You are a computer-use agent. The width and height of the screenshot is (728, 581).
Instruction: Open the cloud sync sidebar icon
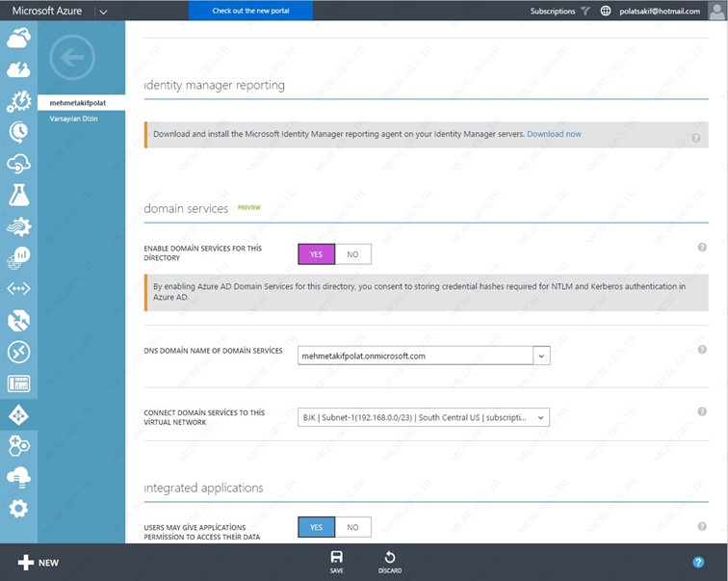coord(18,164)
